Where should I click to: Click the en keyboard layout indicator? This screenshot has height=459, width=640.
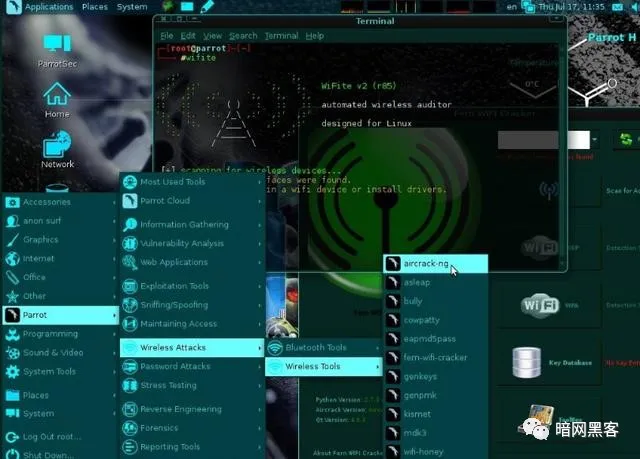click(511, 7)
